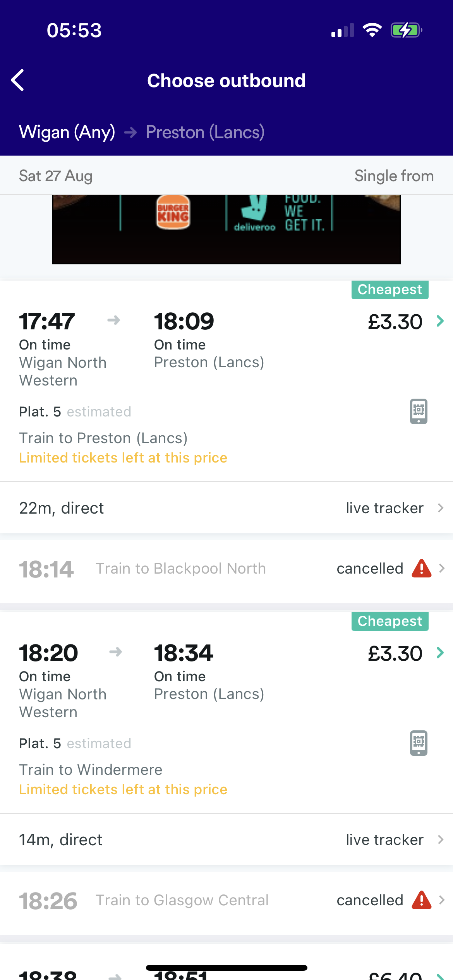Select the 18:20 train to Windermere
This screenshot has height=980, width=453.
tap(91, 770)
